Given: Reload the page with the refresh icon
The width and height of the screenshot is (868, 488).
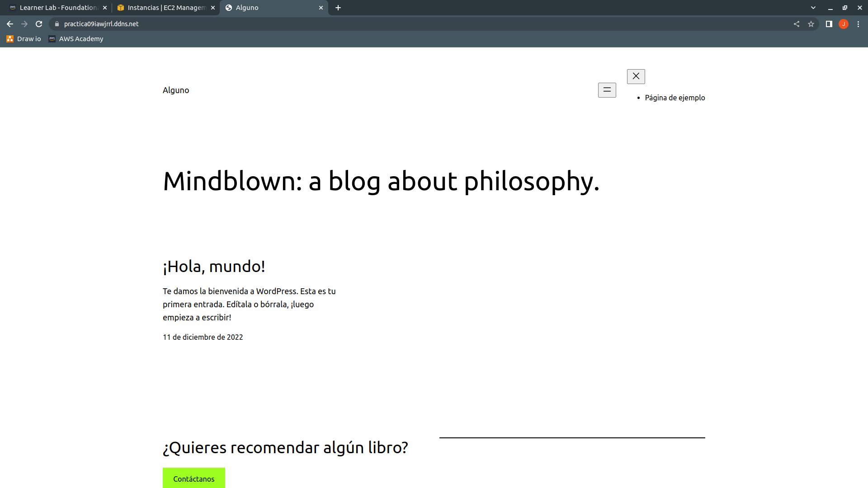Looking at the screenshot, I should (39, 24).
